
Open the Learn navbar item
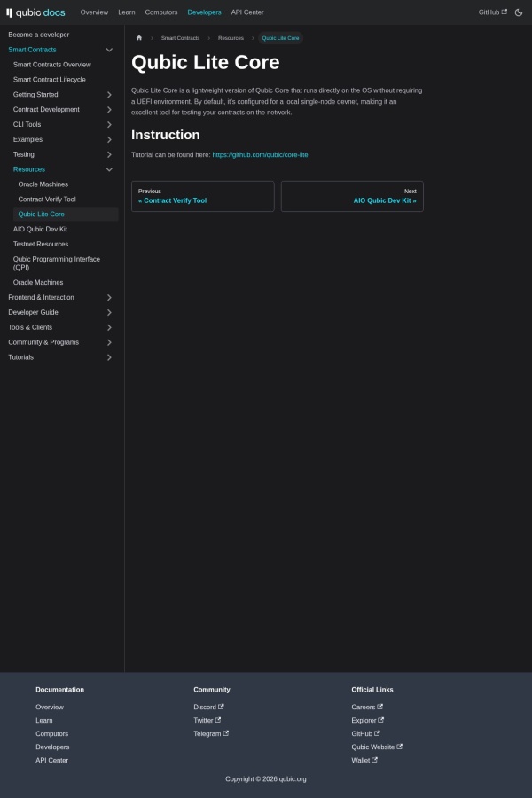coord(127,12)
